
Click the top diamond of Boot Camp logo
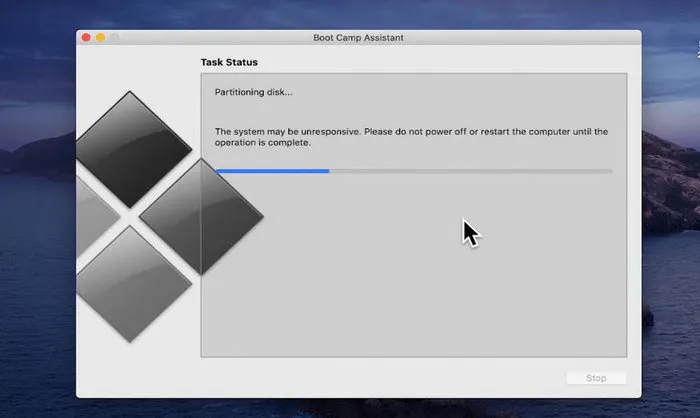tap(133, 150)
